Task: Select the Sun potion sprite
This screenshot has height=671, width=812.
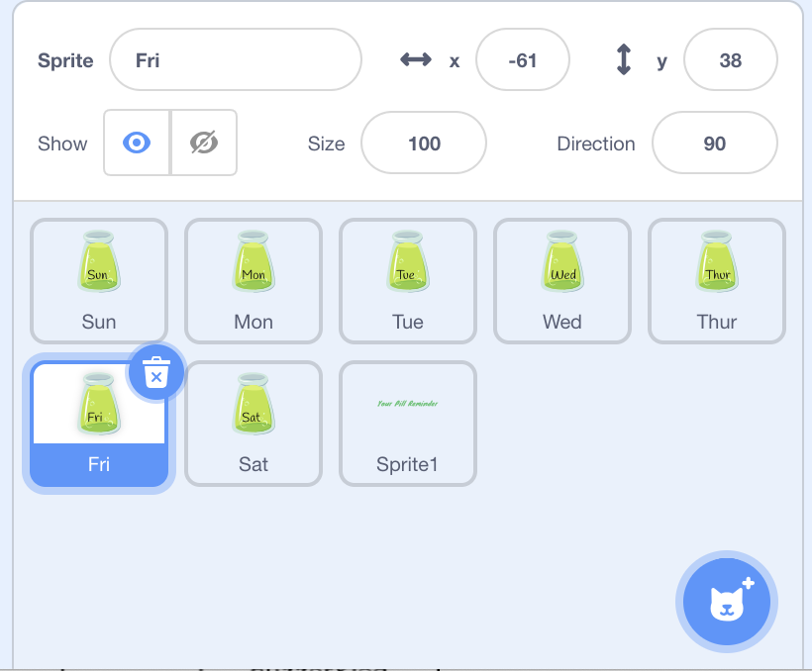Action: [x=99, y=281]
